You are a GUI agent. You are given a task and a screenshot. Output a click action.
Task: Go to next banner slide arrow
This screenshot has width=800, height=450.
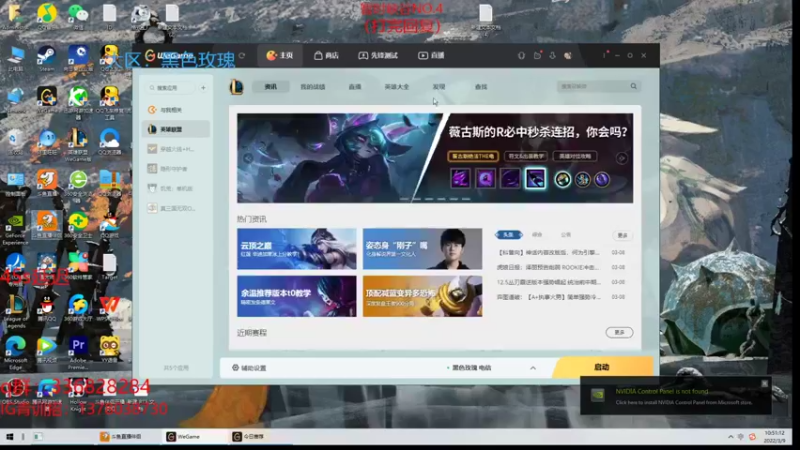(621, 158)
